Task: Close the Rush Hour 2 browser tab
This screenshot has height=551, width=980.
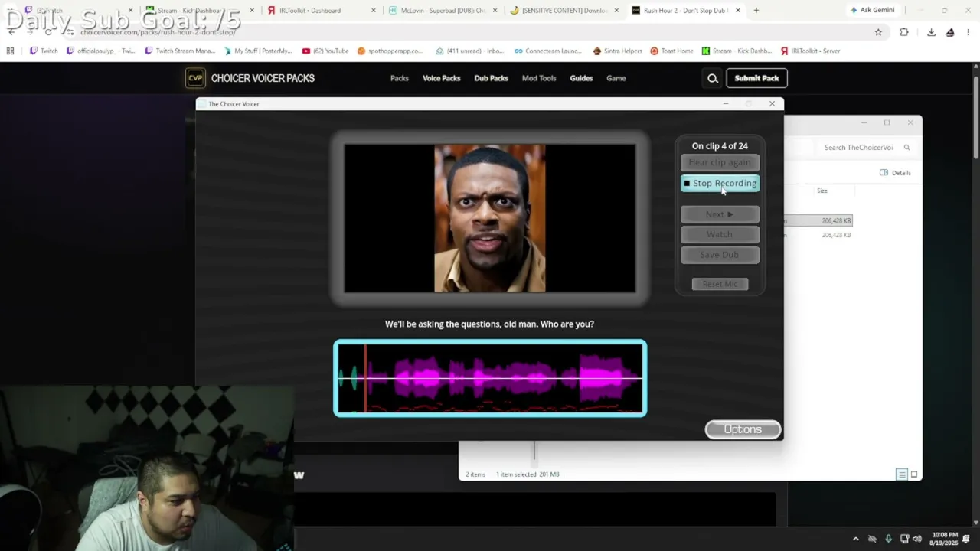Action: (738, 11)
